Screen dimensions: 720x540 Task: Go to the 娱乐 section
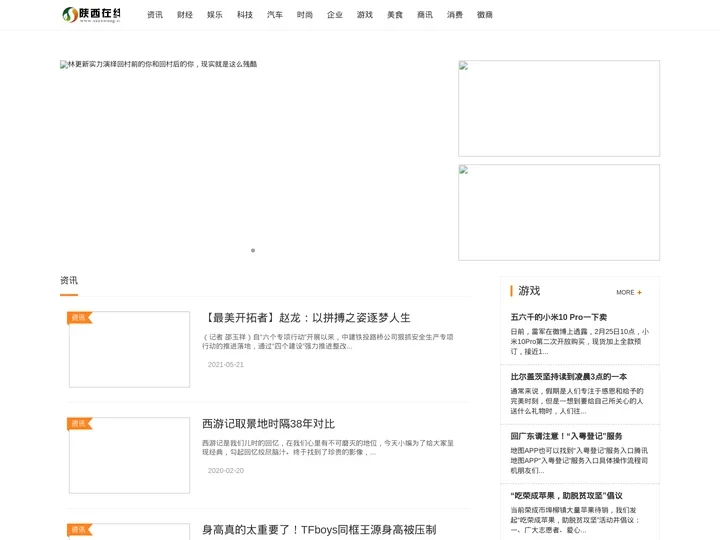click(x=214, y=15)
